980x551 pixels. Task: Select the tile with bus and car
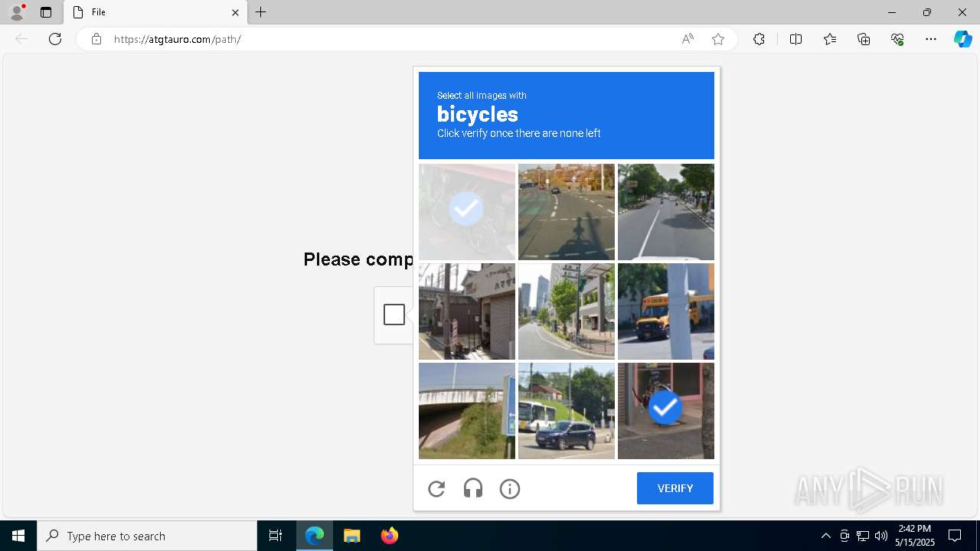point(567,411)
